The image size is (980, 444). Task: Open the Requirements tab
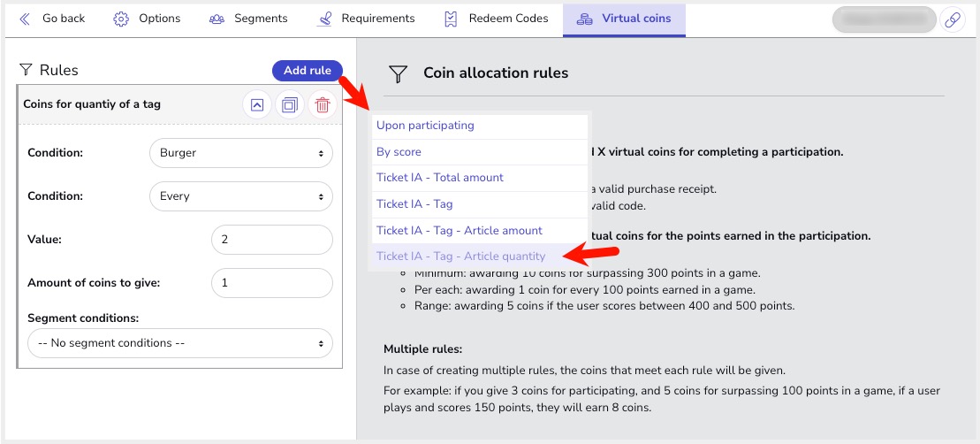tap(366, 19)
